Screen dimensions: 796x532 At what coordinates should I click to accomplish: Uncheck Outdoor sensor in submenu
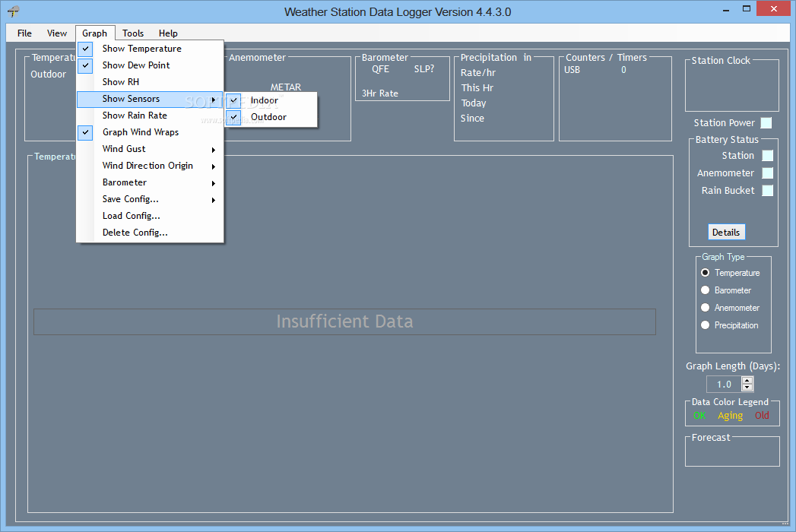coord(271,117)
